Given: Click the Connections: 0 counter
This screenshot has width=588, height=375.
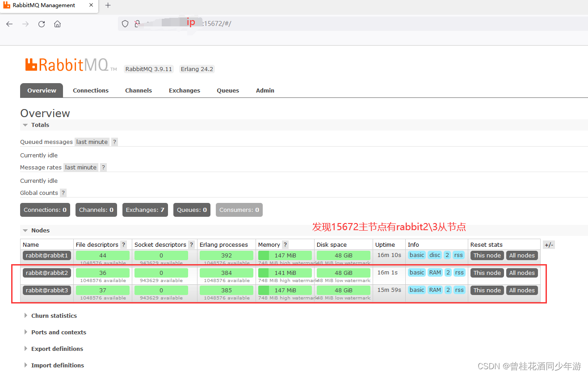Looking at the screenshot, I should [x=45, y=210].
